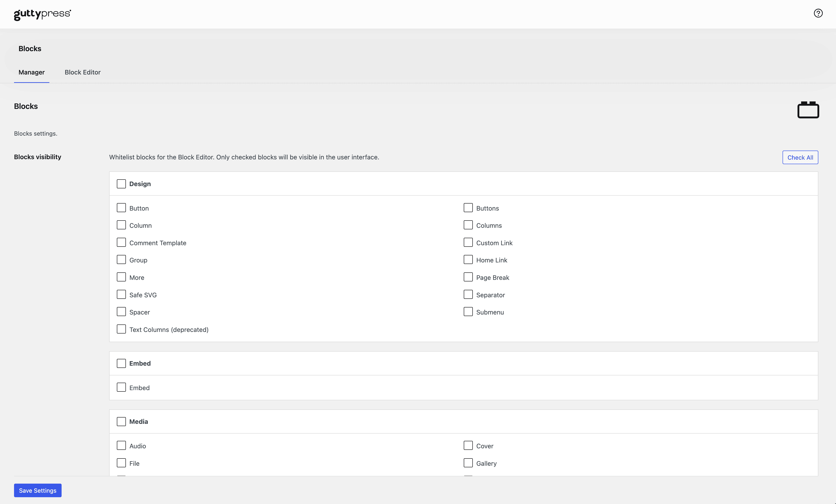
Task: Check the Safe SVG block
Action: pyautogui.click(x=121, y=294)
